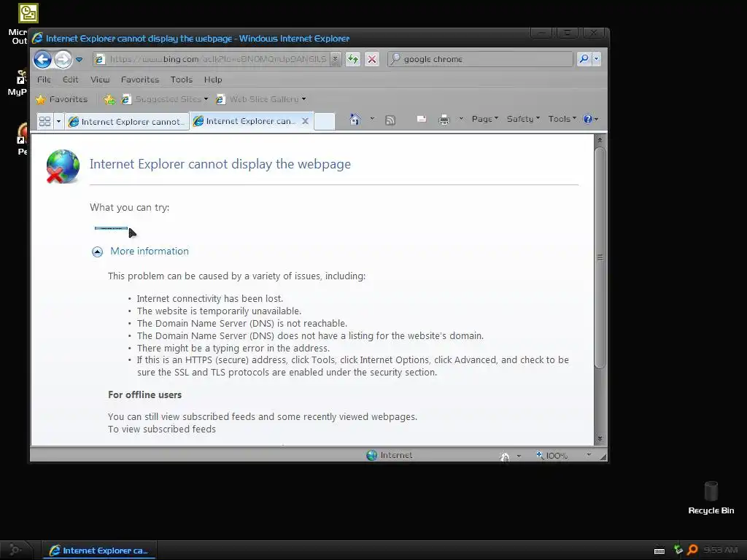Click the Home house icon

[x=355, y=119]
